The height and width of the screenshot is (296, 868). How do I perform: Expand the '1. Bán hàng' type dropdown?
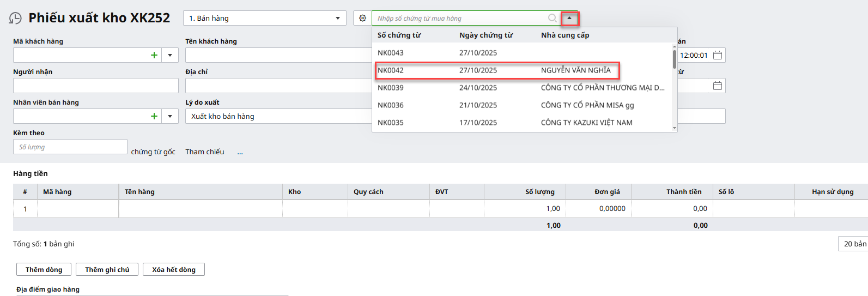click(x=337, y=18)
